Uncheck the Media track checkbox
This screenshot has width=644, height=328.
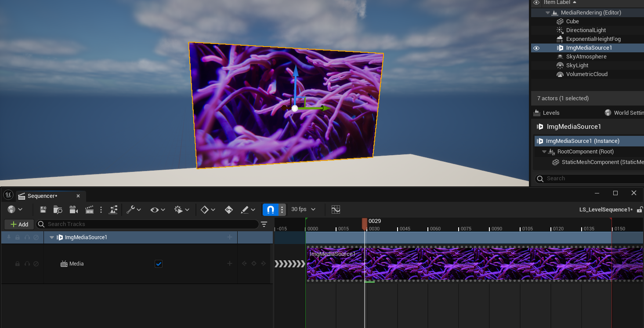159,264
